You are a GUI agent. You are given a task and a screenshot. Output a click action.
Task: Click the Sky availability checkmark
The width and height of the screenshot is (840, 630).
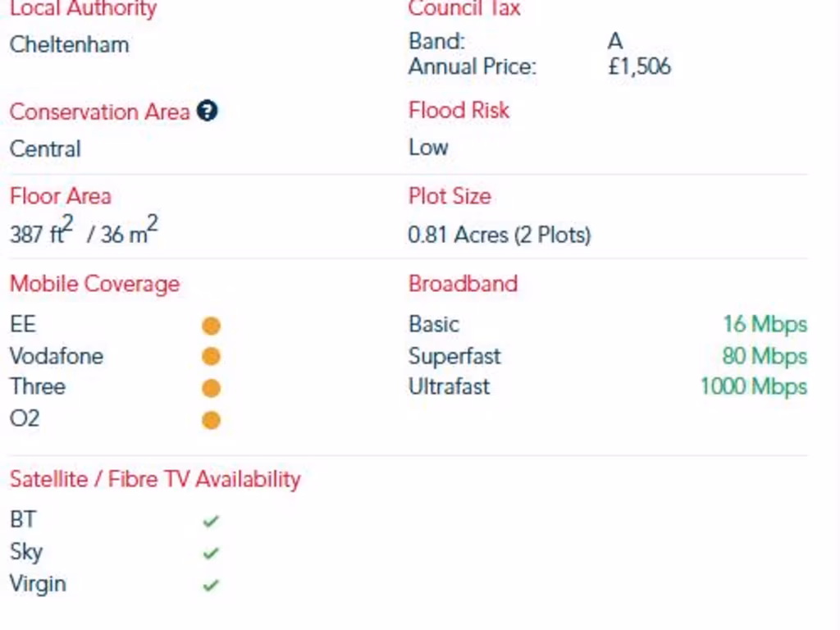[x=211, y=553]
